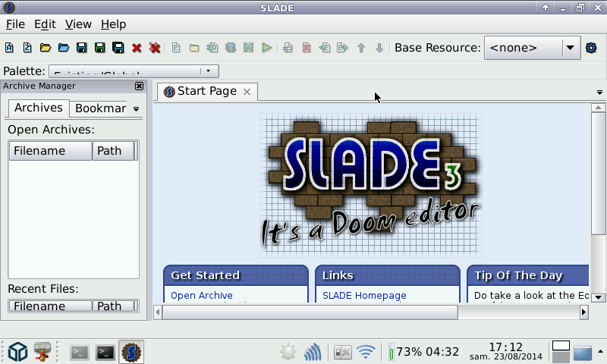
Task: Click the grey terminal taskbar button
Action: 80,353
